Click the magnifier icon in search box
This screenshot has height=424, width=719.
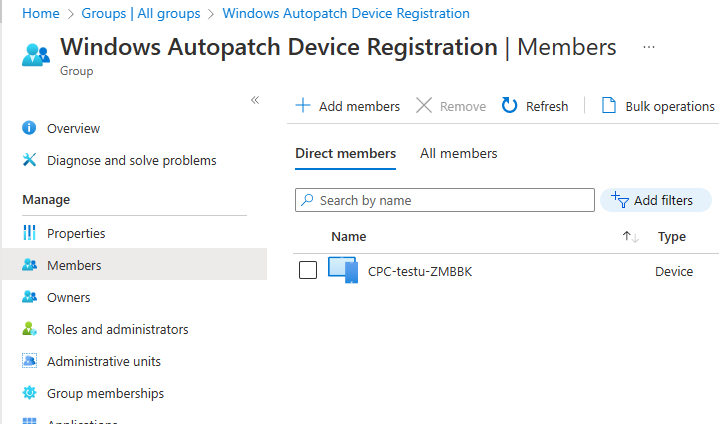pyautogui.click(x=307, y=200)
